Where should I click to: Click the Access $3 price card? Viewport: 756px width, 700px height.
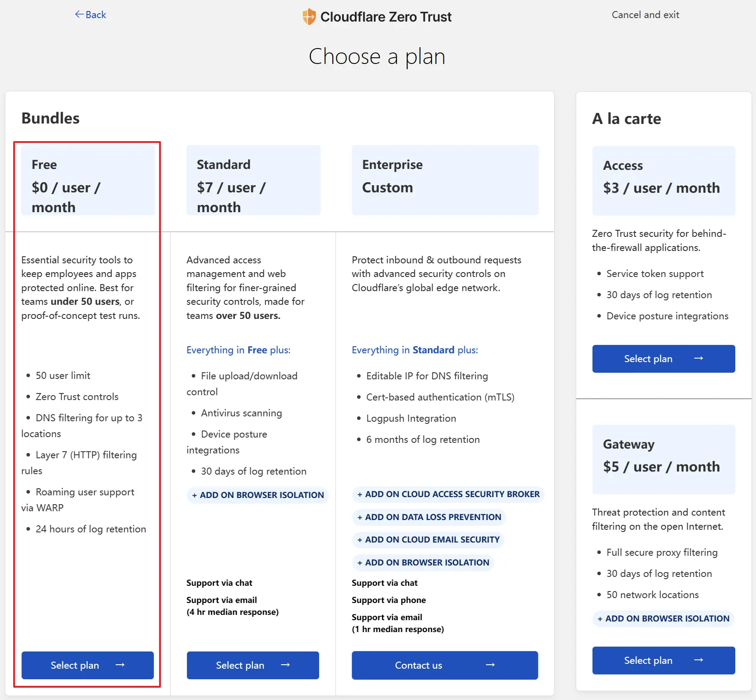(664, 180)
